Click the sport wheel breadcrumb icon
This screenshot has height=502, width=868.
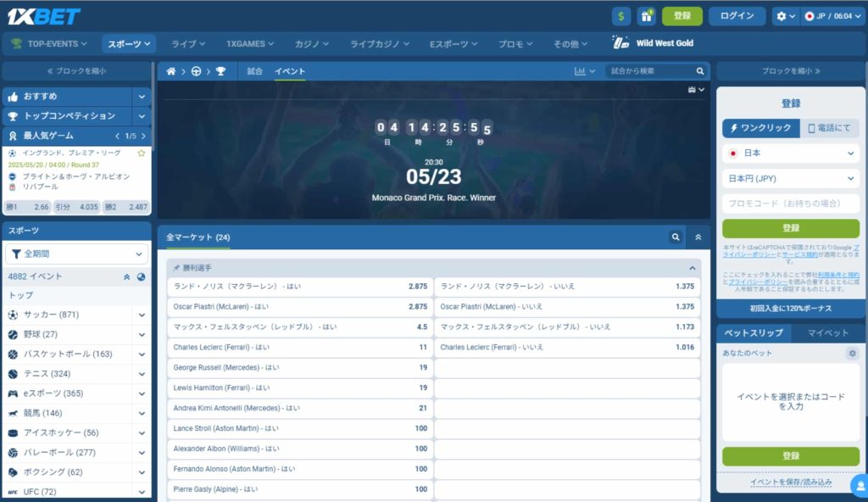point(196,71)
